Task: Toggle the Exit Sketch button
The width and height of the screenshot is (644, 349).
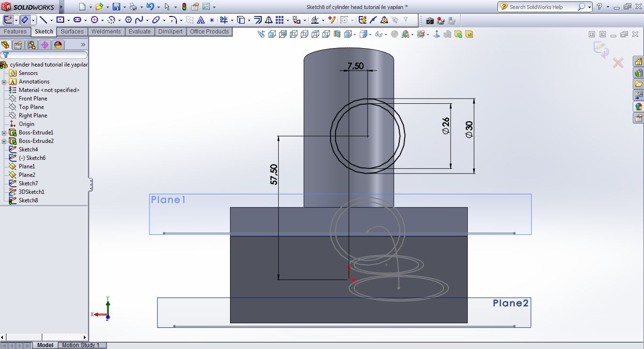Action: (x=8, y=20)
